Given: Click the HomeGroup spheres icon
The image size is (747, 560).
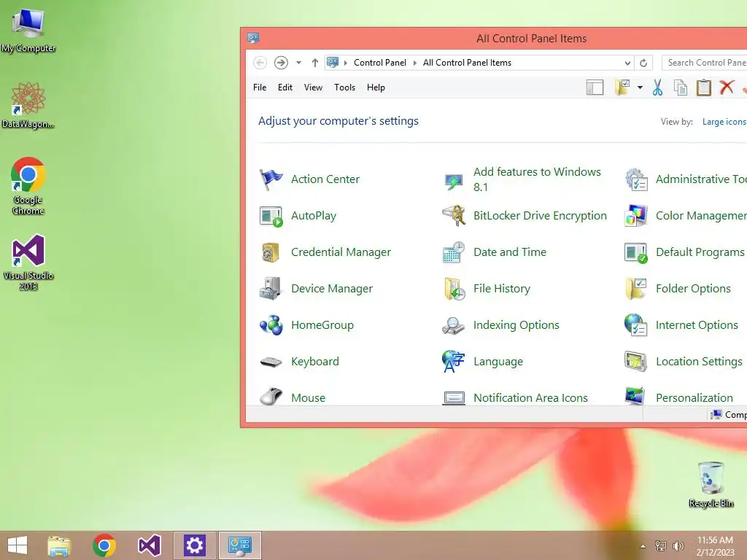Looking at the screenshot, I should point(271,325).
